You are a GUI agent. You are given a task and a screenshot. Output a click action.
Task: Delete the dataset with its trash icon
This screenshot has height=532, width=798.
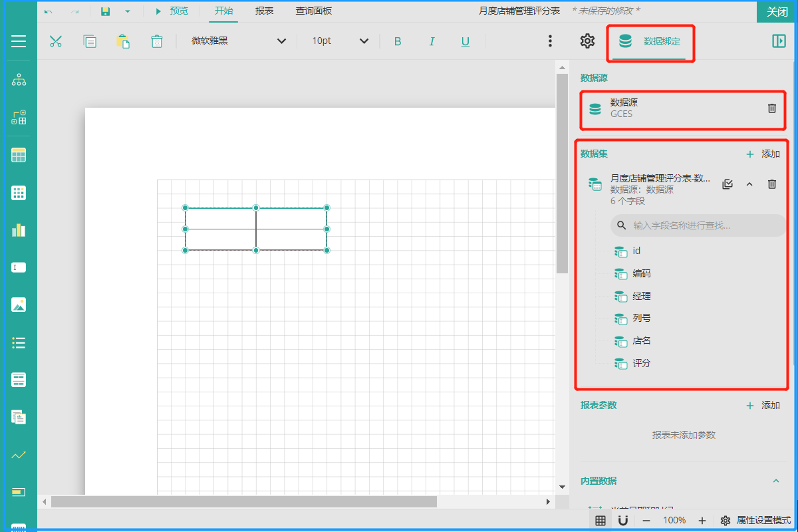[x=771, y=184]
